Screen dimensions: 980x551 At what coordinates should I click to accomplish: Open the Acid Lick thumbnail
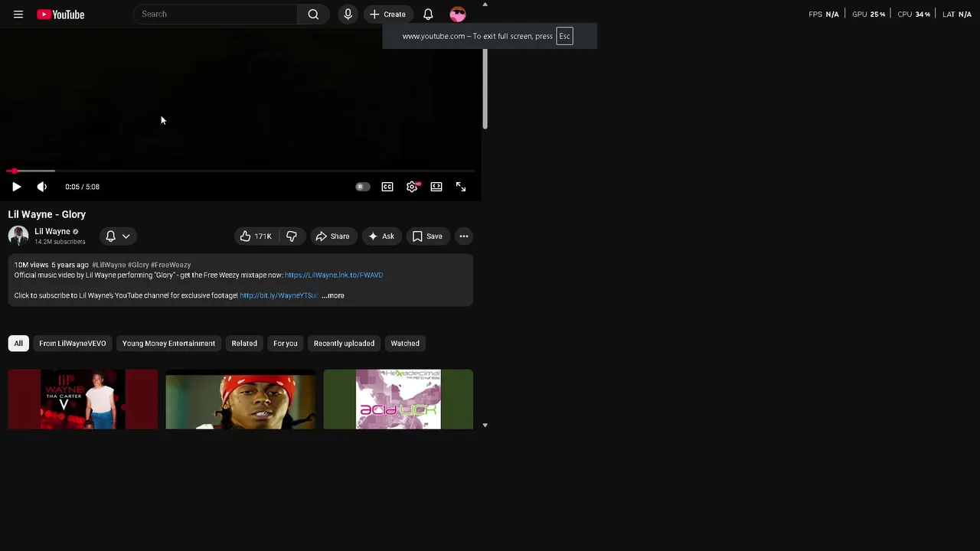(x=398, y=399)
